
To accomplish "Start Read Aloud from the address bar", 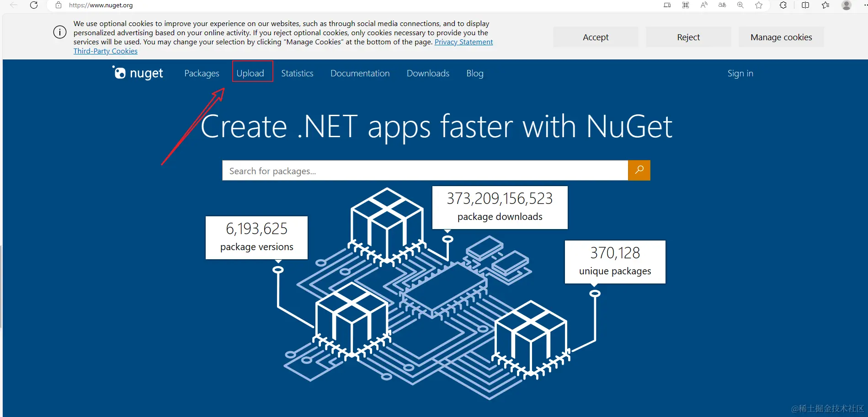I will click(x=704, y=5).
